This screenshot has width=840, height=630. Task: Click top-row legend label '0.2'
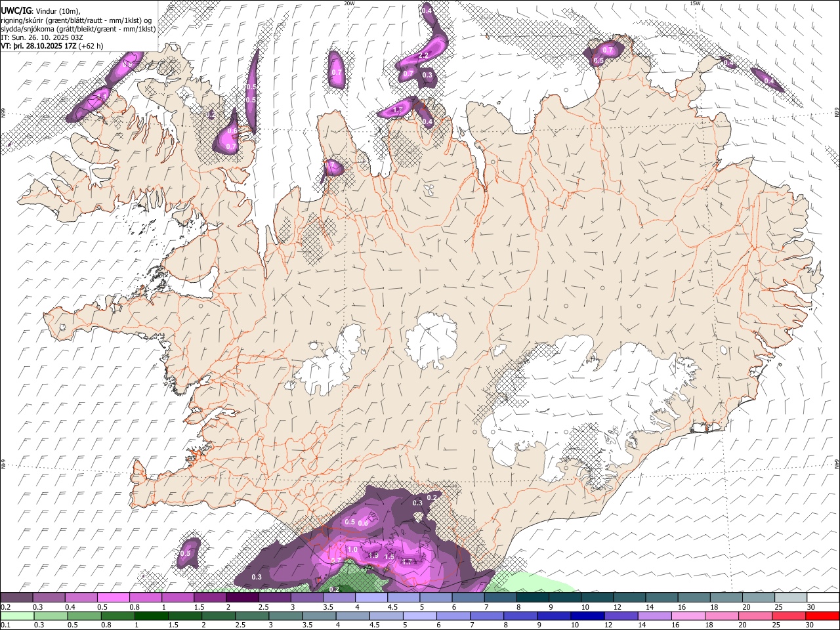(5, 607)
